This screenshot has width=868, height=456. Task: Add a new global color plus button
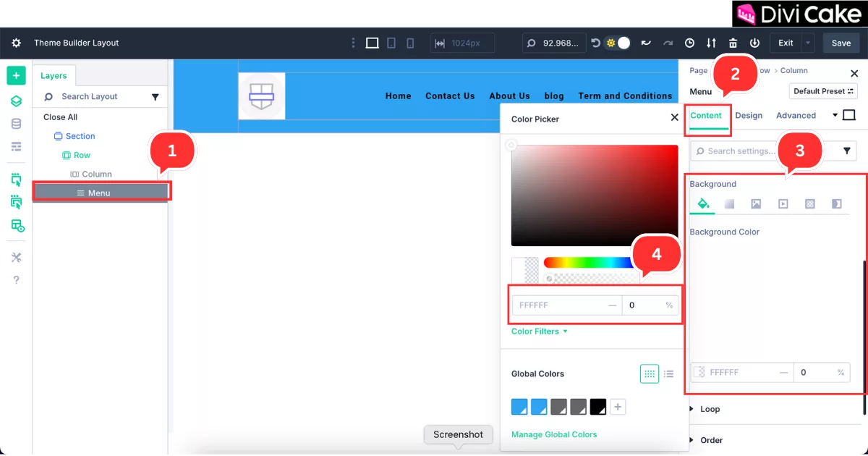(x=618, y=407)
